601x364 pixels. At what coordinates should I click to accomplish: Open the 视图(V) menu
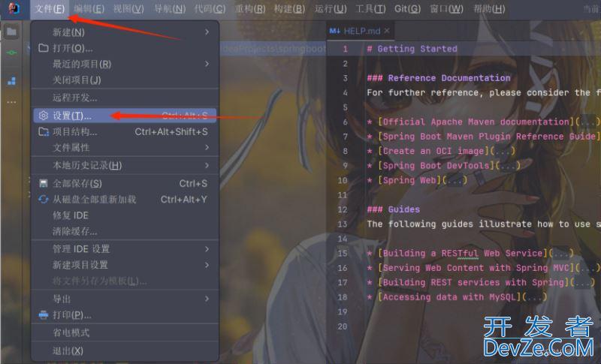pyautogui.click(x=128, y=9)
